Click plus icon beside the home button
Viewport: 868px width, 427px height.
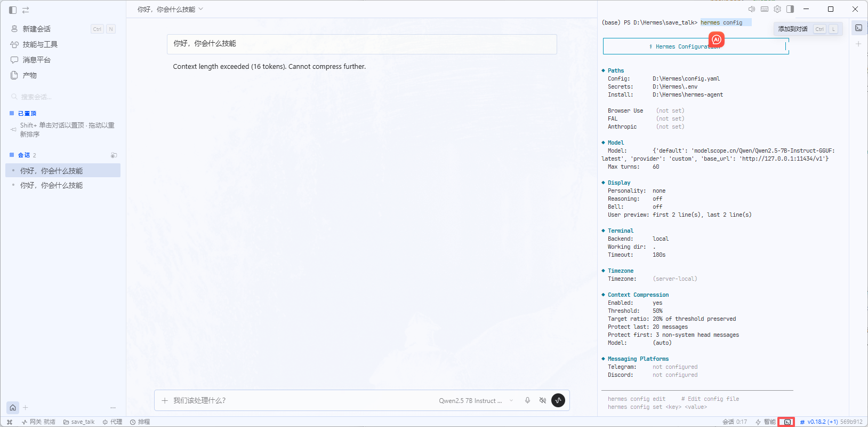25,407
